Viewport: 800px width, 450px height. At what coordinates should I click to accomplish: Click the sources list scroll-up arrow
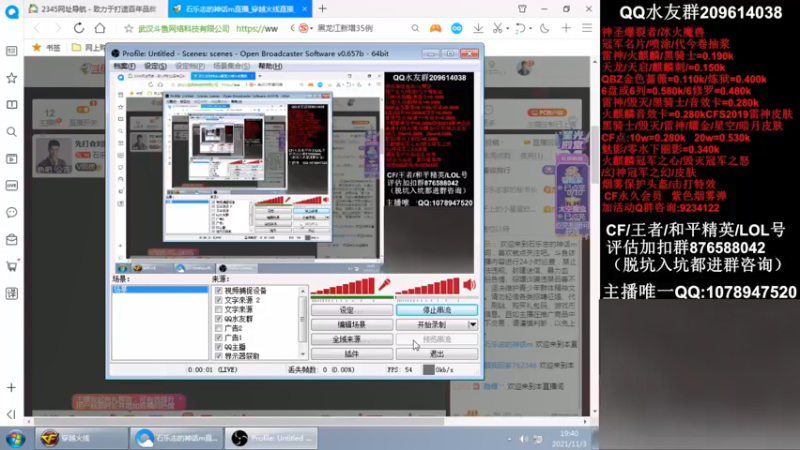(303, 290)
